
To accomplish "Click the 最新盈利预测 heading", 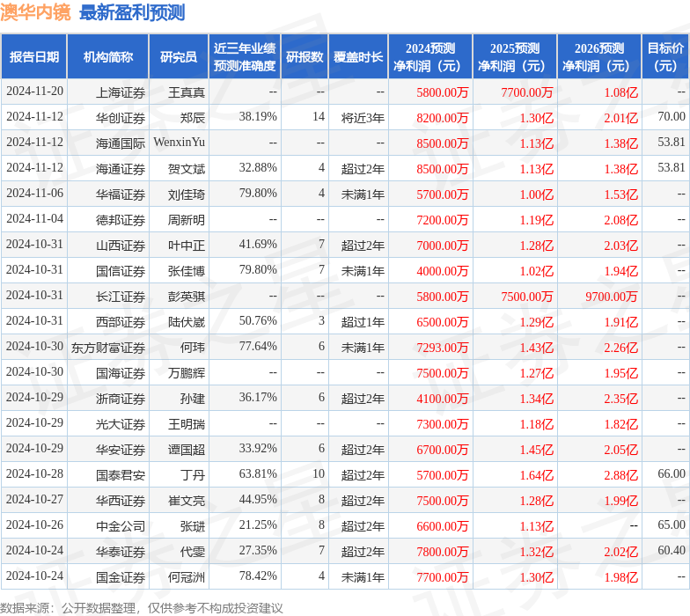I will 132,12.
